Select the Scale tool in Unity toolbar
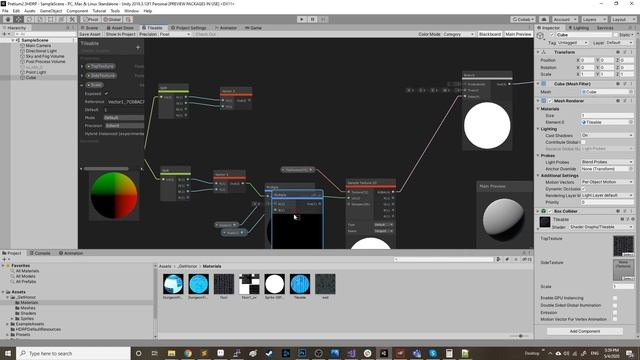 [x=40, y=19]
